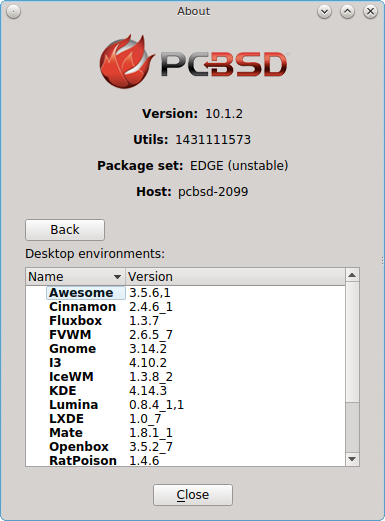Select the RatPoison list entry
This screenshot has width=385, height=521.
tap(185, 460)
